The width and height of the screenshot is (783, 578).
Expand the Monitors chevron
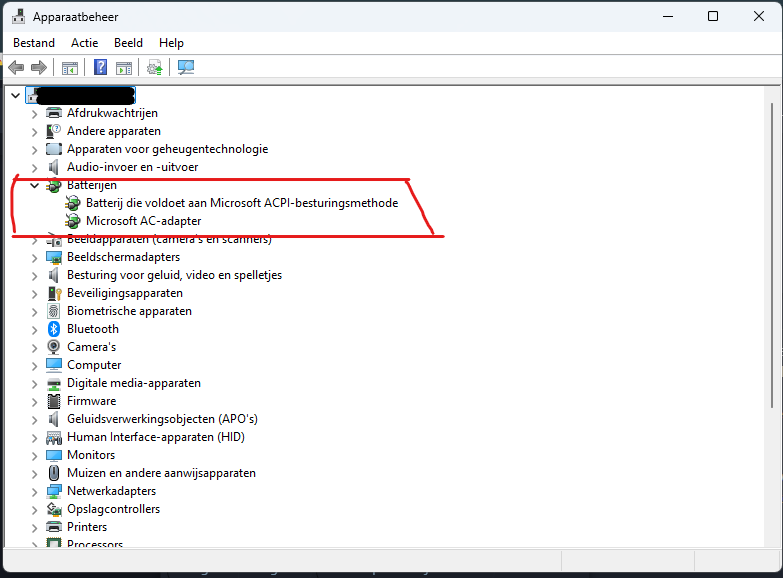(x=34, y=456)
